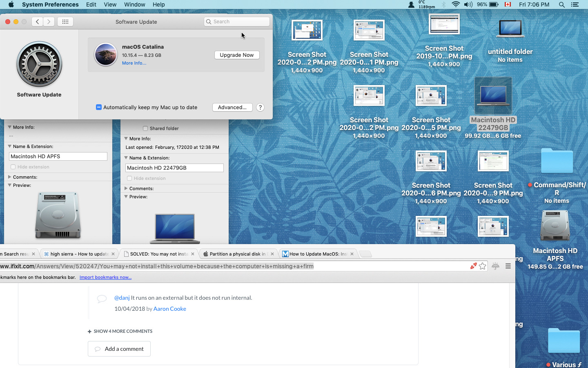Collapse More Info in APFS info window
The width and height of the screenshot is (588, 368).
[9, 127]
